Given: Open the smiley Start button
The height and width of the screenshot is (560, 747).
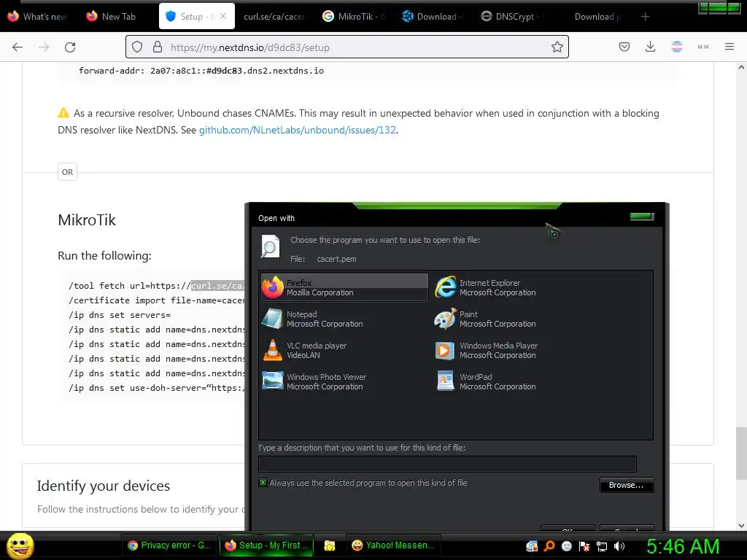Looking at the screenshot, I should pyautogui.click(x=20, y=545).
